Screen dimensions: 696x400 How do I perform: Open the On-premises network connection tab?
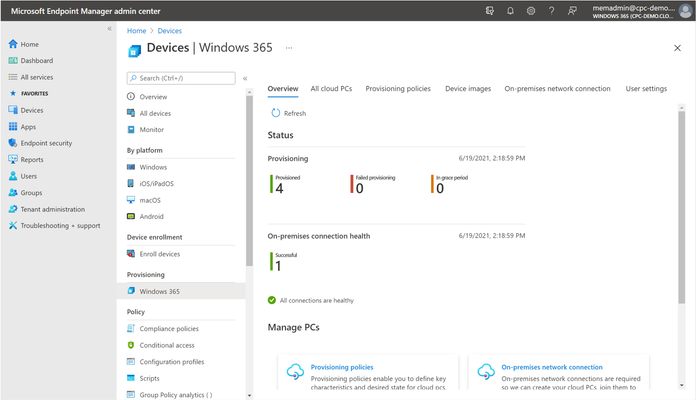click(x=557, y=88)
